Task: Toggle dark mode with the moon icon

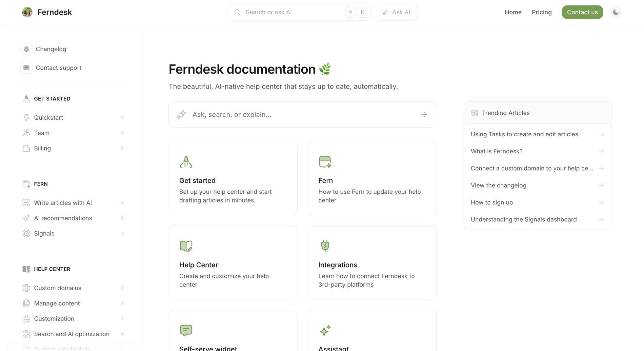Action: pos(616,12)
